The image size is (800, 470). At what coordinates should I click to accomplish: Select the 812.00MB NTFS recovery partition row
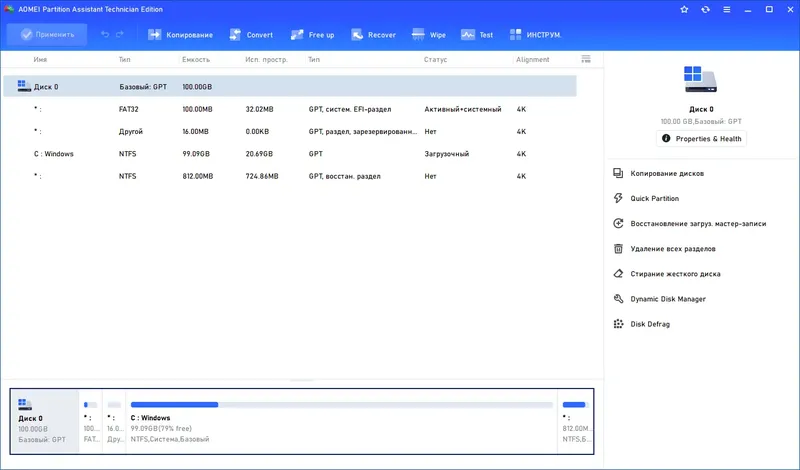(x=290, y=176)
